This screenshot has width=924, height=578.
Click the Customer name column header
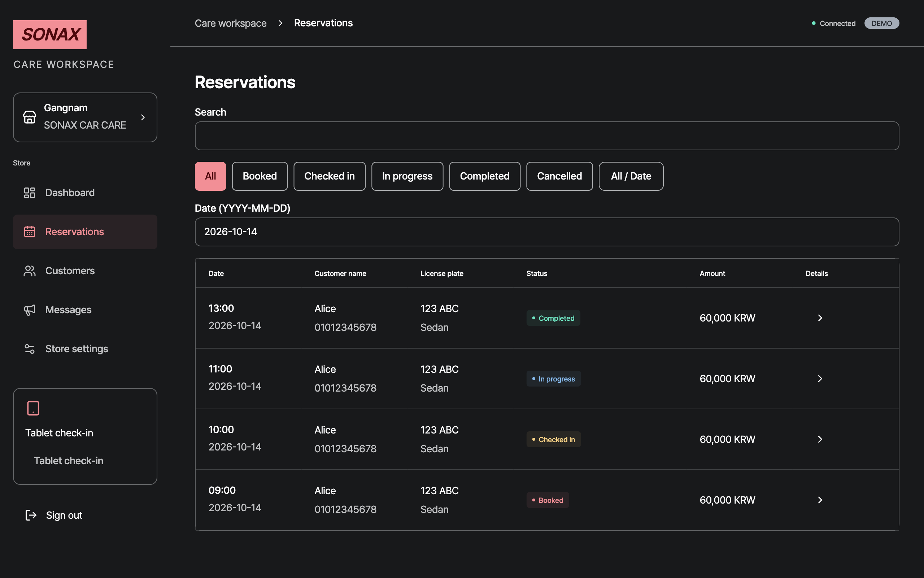coord(340,273)
